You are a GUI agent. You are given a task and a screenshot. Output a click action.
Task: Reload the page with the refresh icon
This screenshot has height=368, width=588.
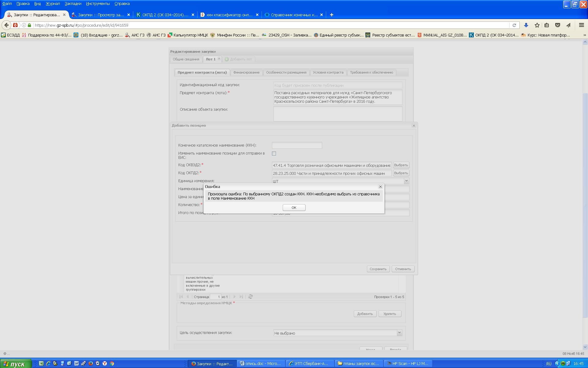pos(514,25)
